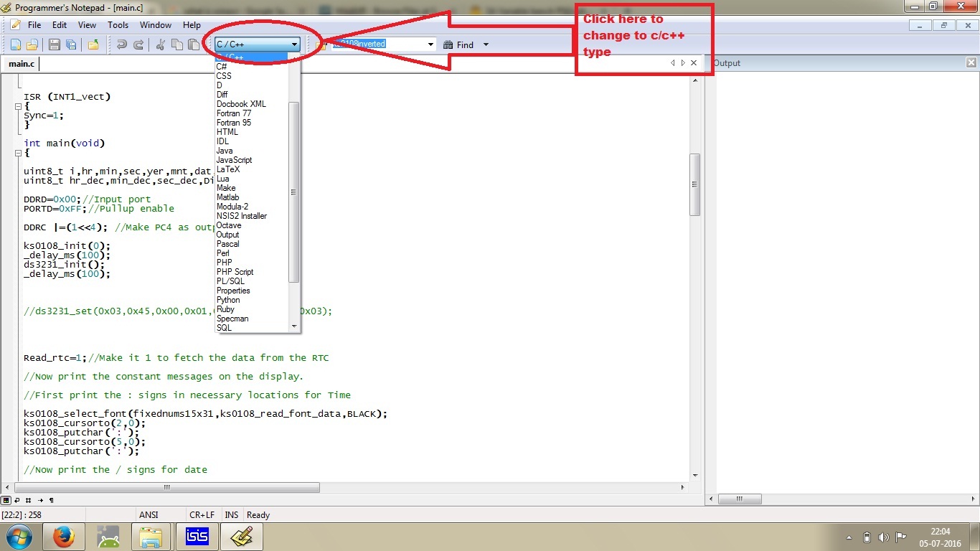
Task: Switch to the main.c tab
Action: click(x=21, y=64)
